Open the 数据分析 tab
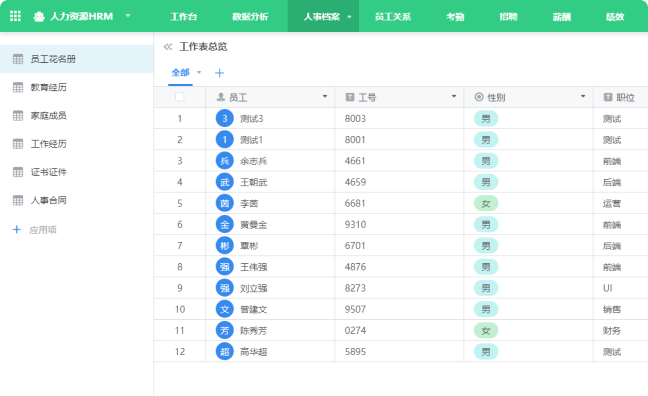Image resolution: width=648 pixels, height=396 pixels. click(250, 17)
